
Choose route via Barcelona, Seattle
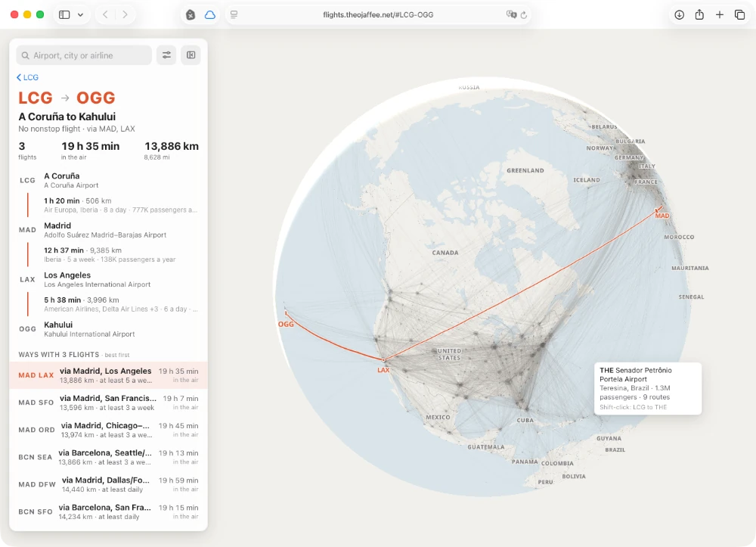tap(108, 457)
